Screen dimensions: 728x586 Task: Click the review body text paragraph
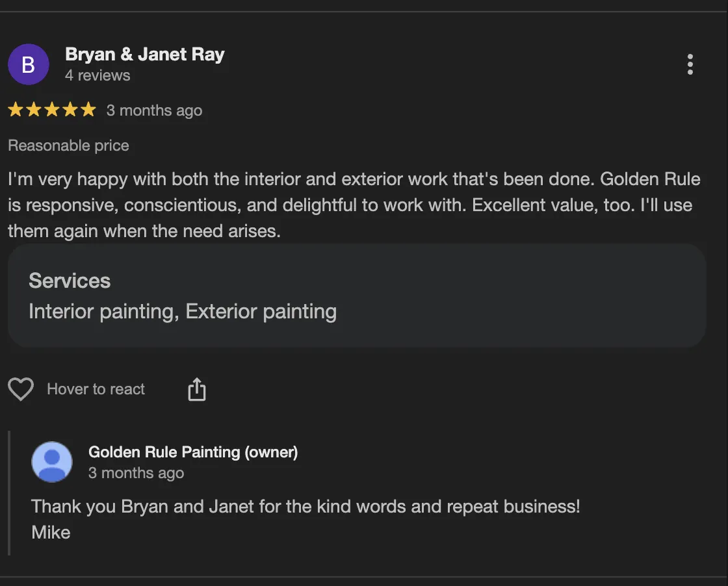[350, 205]
